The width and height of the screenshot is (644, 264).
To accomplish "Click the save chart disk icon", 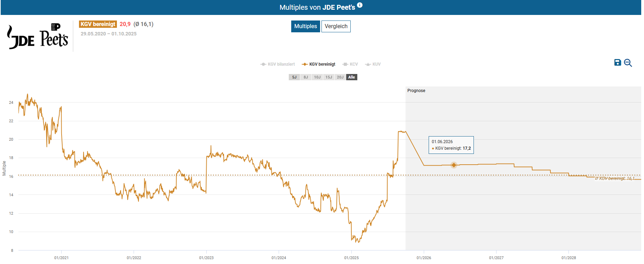I will pyautogui.click(x=618, y=63).
